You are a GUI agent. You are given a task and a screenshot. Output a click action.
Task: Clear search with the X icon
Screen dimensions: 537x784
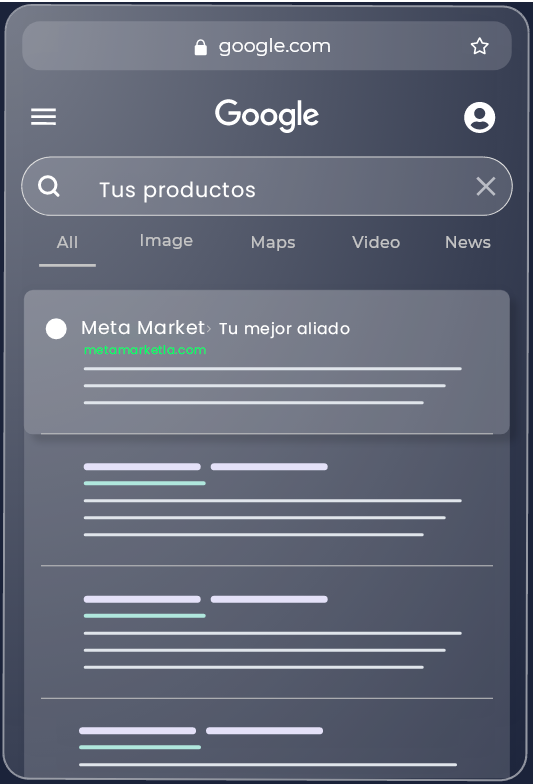click(486, 186)
